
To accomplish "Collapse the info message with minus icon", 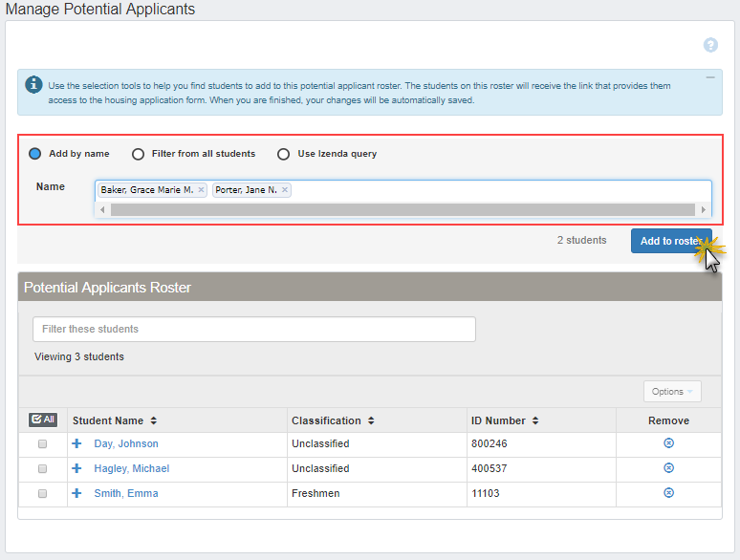I will [x=710, y=78].
